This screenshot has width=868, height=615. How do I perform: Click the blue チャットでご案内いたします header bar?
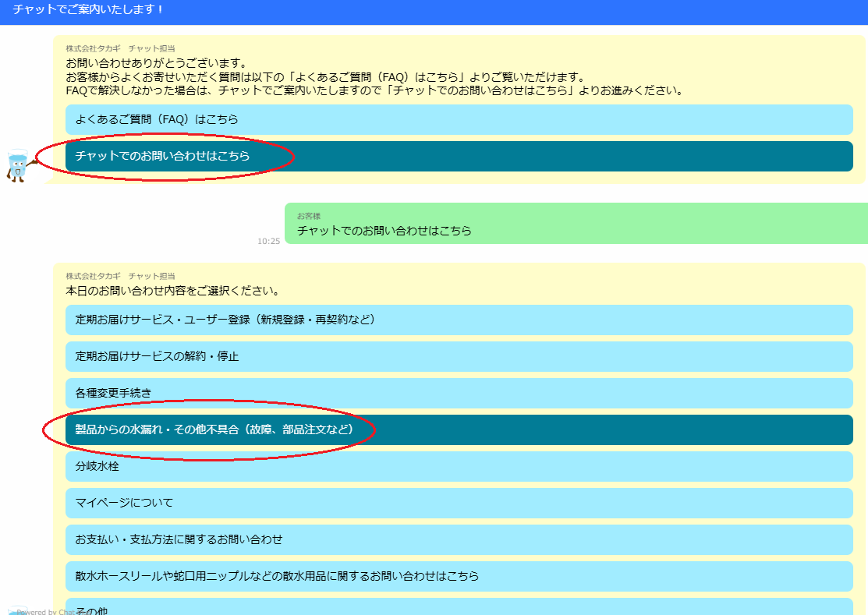point(434,12)
